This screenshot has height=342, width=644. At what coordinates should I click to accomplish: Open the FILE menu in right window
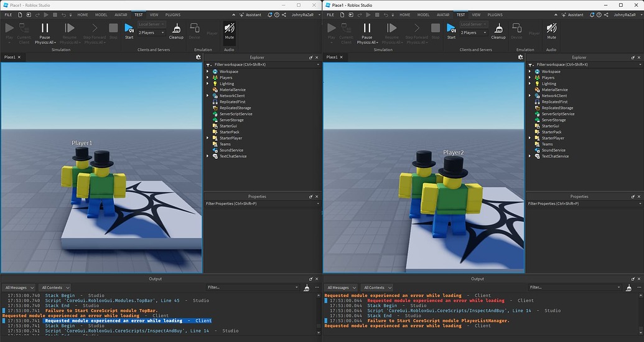tap(330, 14)
